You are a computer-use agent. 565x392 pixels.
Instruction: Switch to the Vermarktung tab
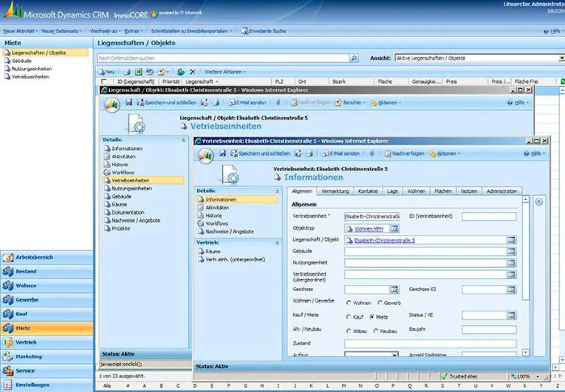coord(335,191)
